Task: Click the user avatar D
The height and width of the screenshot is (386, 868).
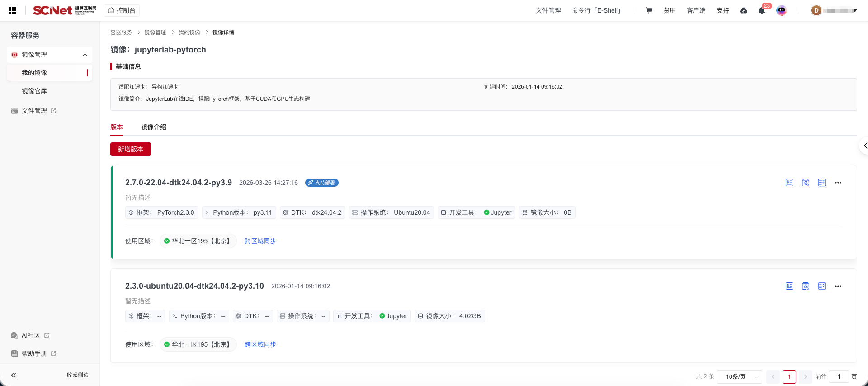Action: point(816,10)
